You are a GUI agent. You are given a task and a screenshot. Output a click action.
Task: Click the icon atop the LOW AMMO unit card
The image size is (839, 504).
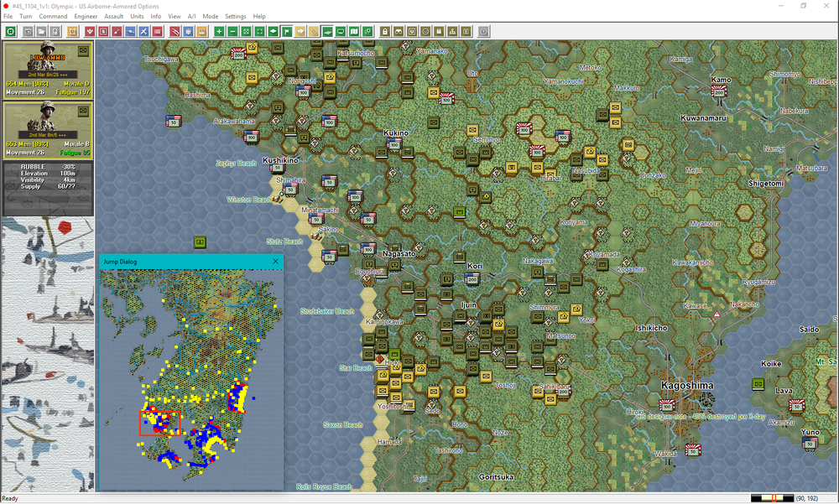pyautogui.click(x=83, y=50)
